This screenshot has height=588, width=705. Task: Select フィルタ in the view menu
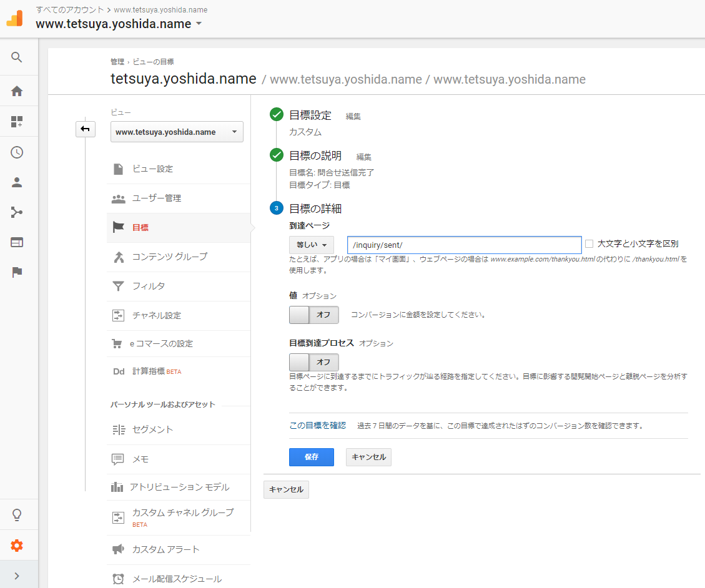tap(149, 287)
